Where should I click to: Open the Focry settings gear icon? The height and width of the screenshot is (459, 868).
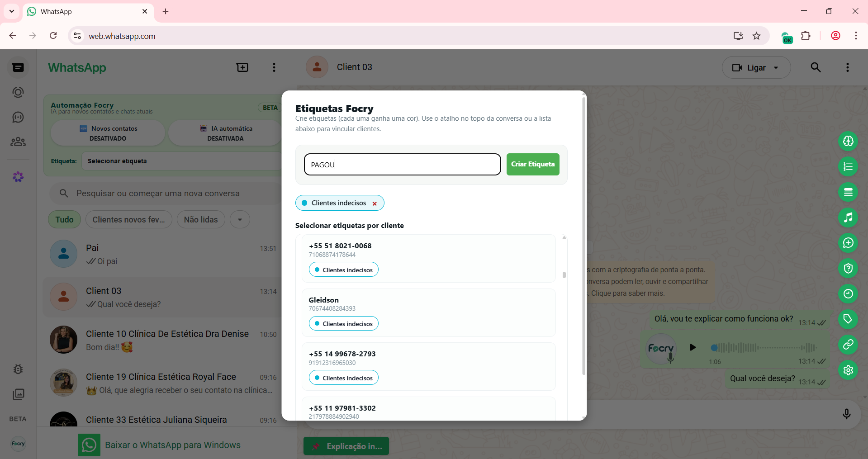coord(848,370)
